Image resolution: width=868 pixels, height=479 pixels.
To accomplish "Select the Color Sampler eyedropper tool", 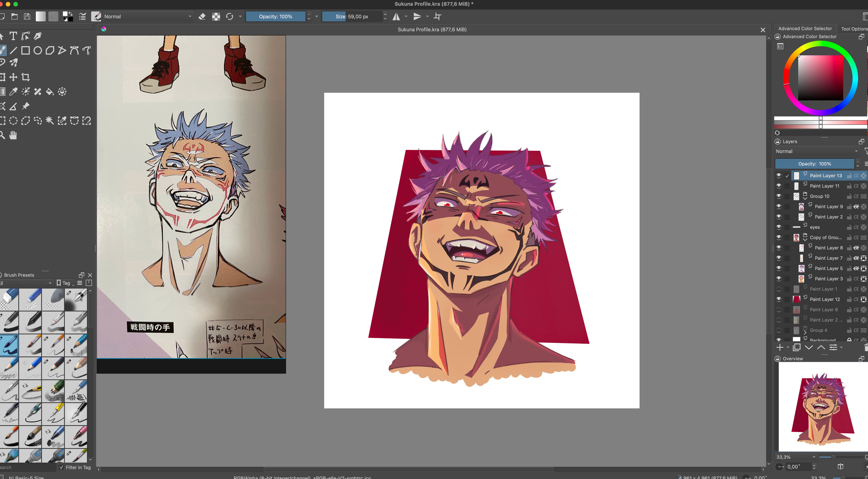I will tap(13, 92).
